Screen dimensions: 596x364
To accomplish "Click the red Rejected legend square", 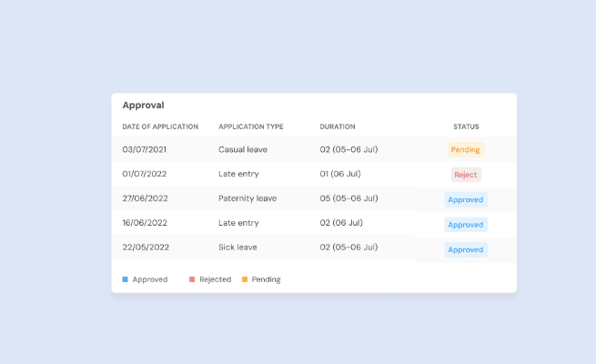I will coord(192,279).
